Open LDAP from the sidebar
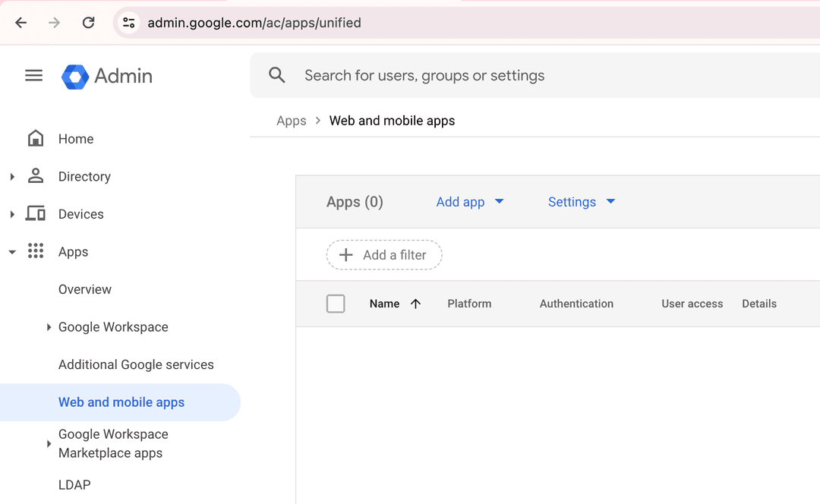Screen dimensions: 820x504 coord(74,484)
